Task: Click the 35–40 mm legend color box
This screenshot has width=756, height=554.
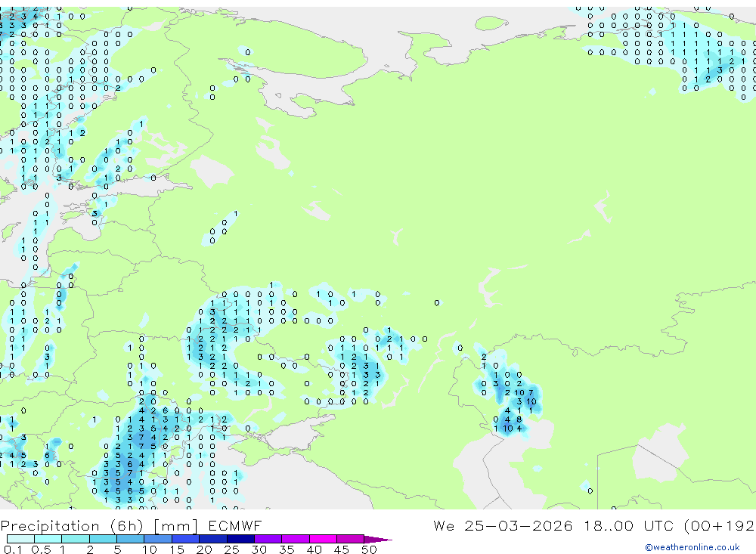Action: [x=296, y=539]
